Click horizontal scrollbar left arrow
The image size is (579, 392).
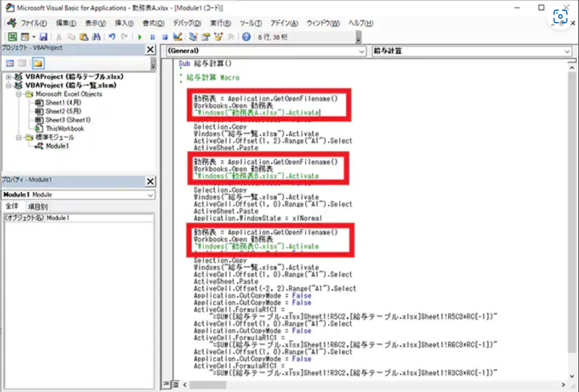point(184,385)
